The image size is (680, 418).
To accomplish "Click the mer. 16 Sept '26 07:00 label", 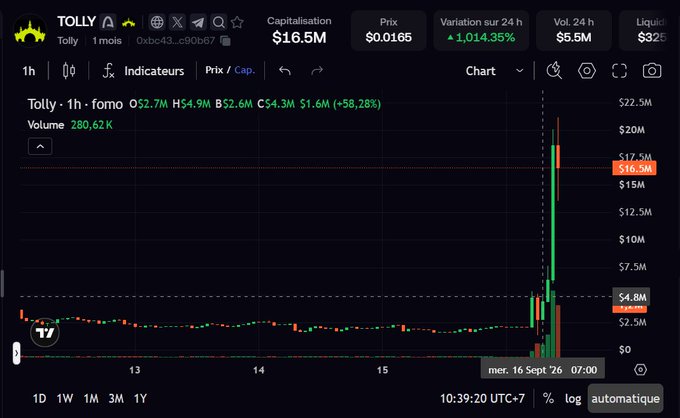I will pos(543,370).
